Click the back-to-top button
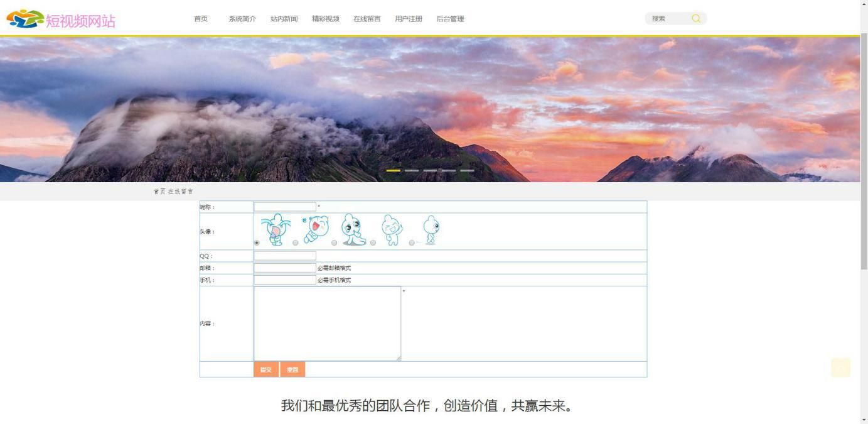The image size is (868, 424). (840, 367)
